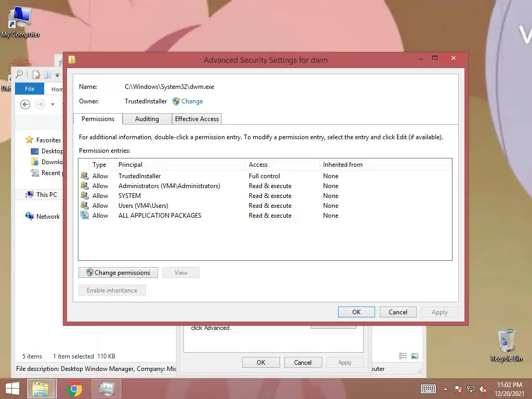Click the Enable inheritance button

112,290
